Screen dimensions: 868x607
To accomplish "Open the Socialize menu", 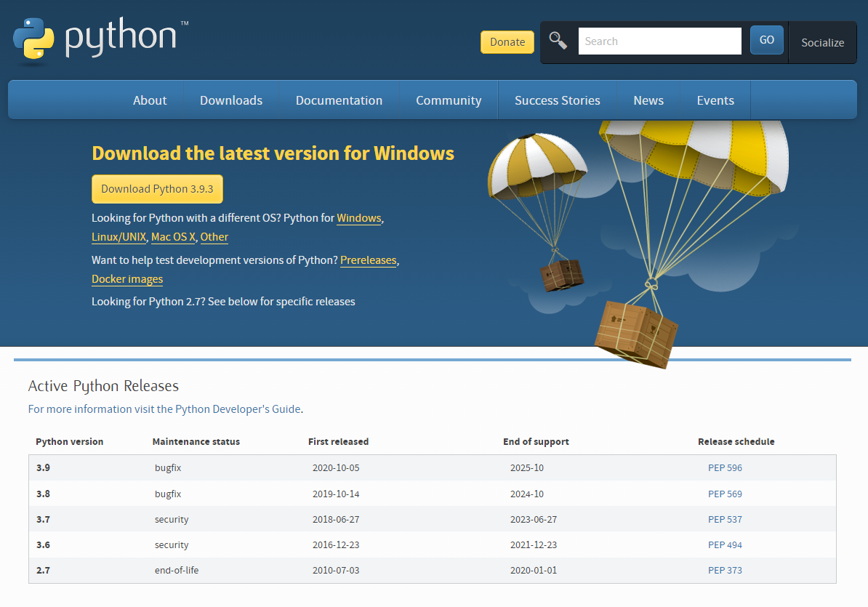I will click(x=823, y=43).
